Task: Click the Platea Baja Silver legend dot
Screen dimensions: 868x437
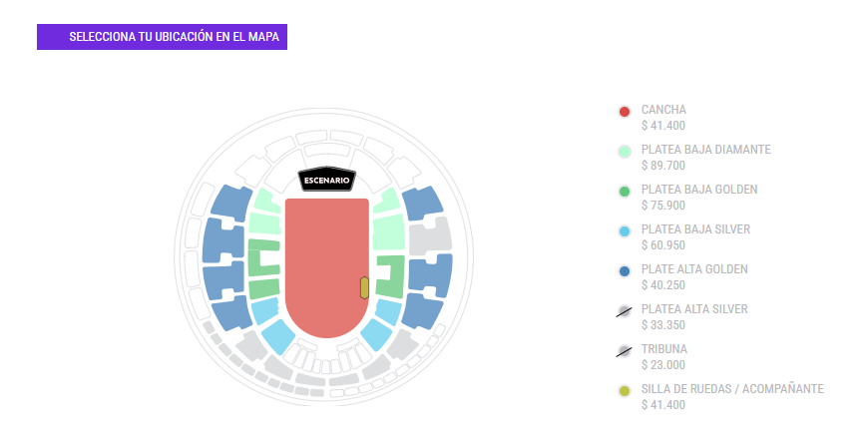Action: coord(625,231)
